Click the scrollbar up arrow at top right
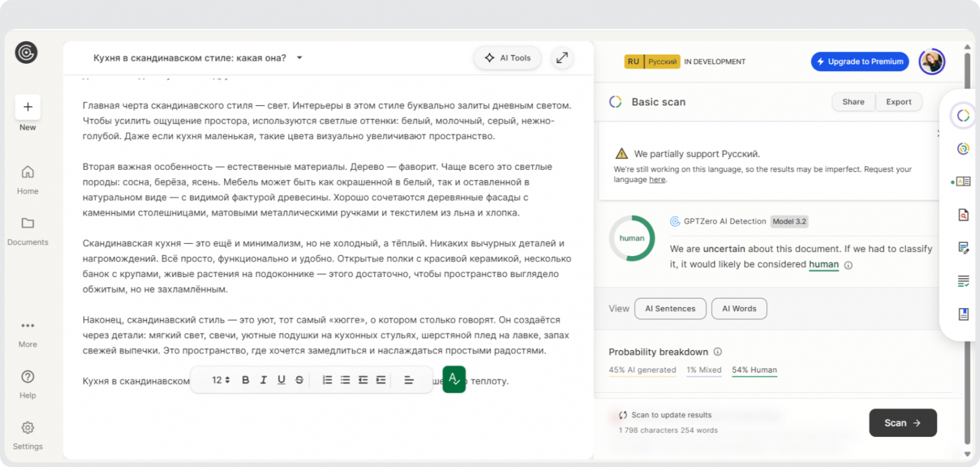Screen dimensions: 980x467 [968, 47]
